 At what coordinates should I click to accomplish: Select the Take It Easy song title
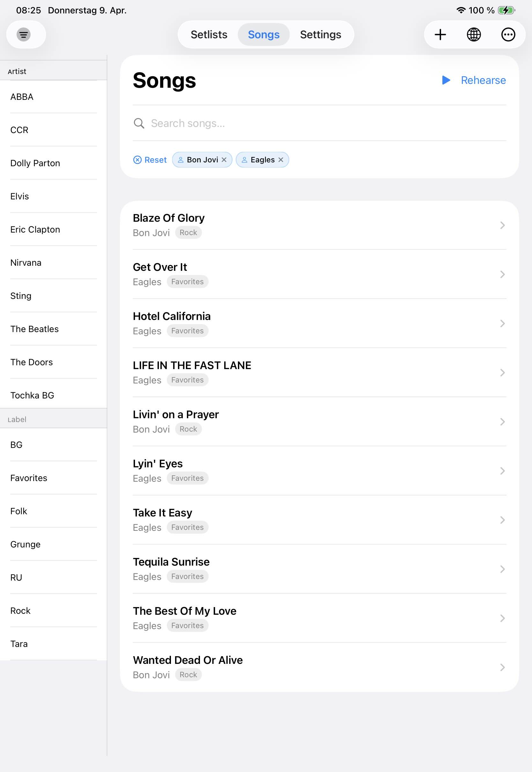coord(162,513)
